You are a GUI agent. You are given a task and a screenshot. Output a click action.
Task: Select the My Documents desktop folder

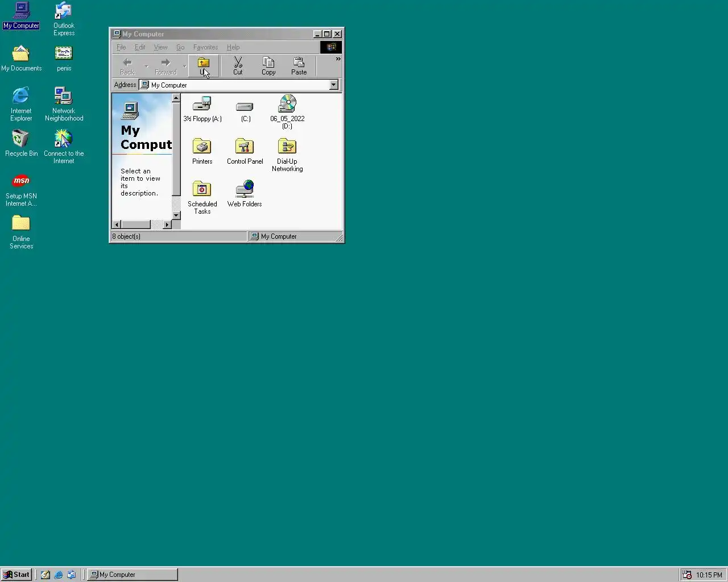(x=21, y=59)
